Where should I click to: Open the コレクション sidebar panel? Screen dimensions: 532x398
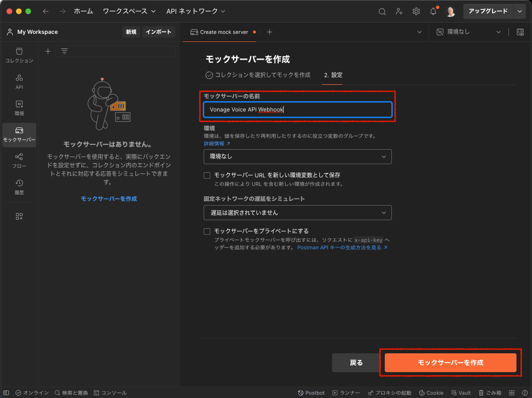click(x=19, y=55)
